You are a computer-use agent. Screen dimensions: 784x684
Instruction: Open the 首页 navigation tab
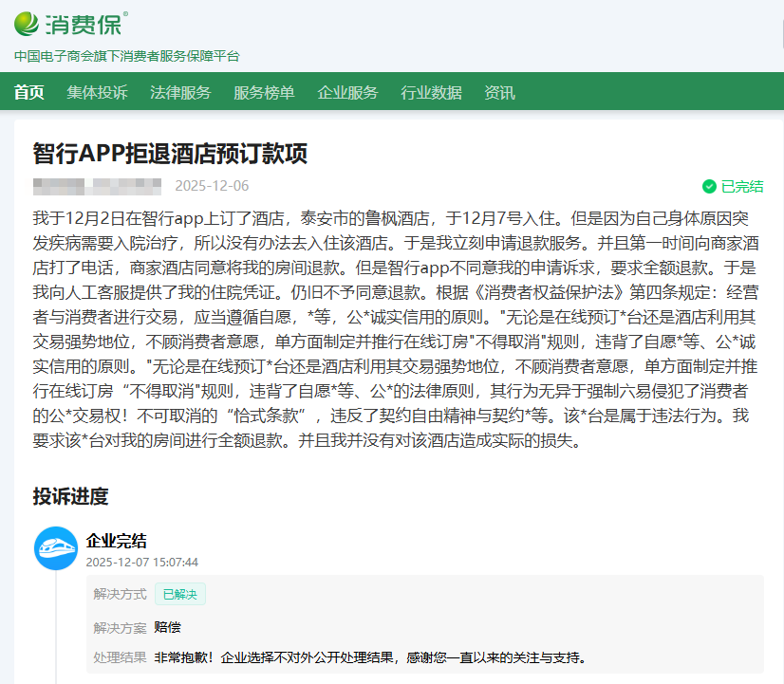tap(28, 93)
